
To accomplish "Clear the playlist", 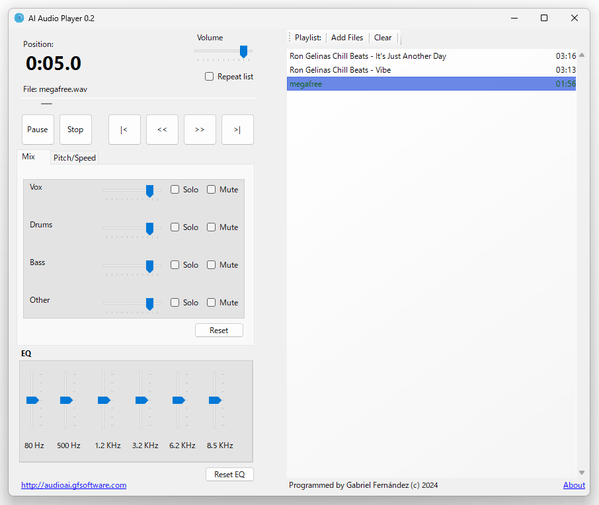I will pos(383,37).
